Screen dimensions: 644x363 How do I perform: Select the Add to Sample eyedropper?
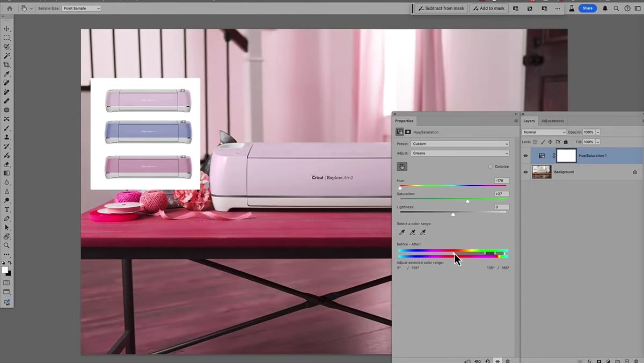412,233
